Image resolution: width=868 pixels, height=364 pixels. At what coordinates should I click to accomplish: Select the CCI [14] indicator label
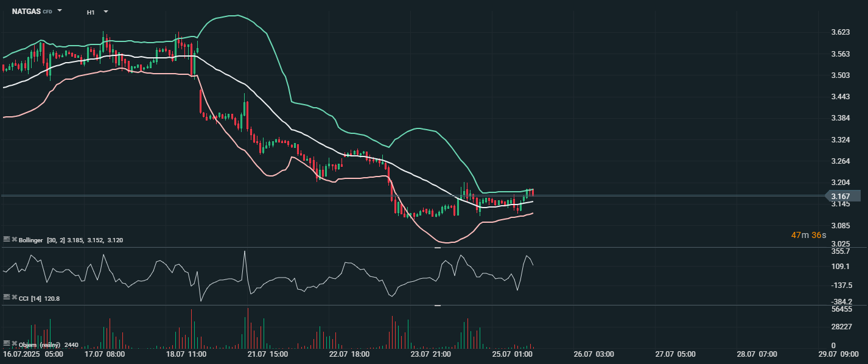pos(30,298)
